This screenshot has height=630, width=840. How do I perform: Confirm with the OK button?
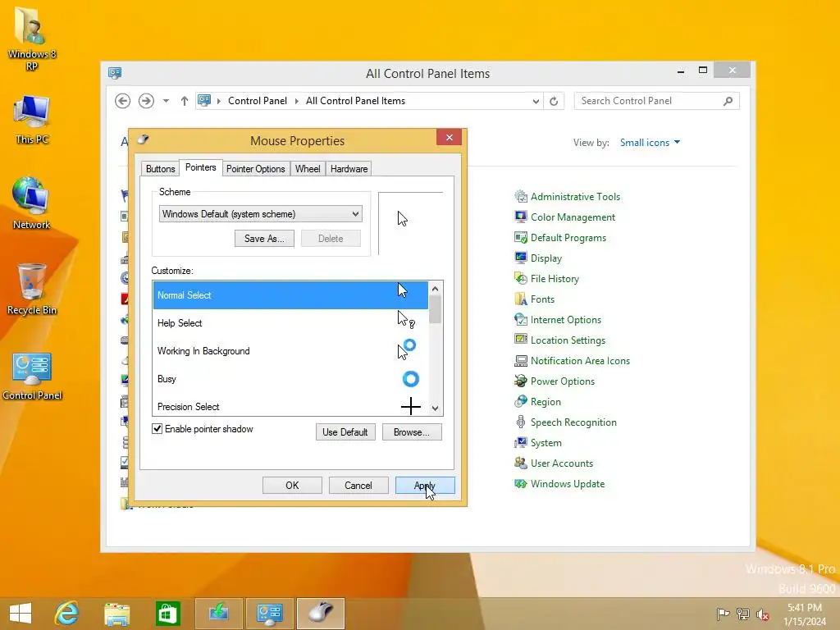[x=292, y=486]
